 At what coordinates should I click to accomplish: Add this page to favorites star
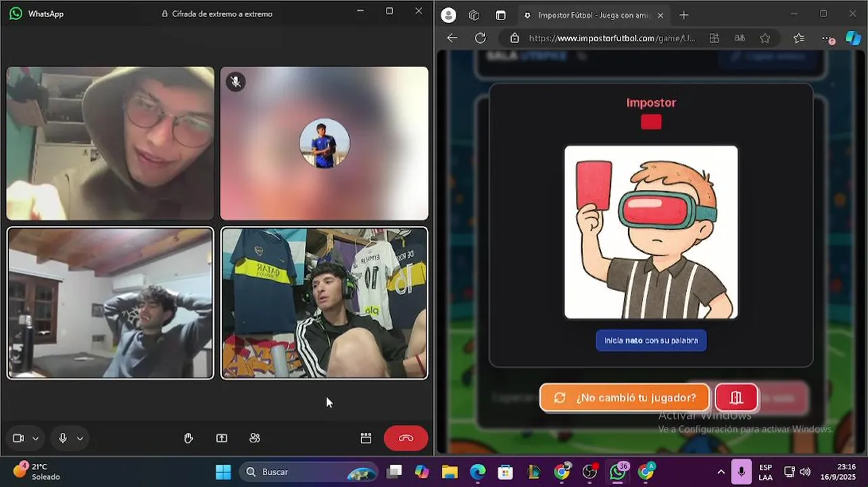[x=765, y=38]
